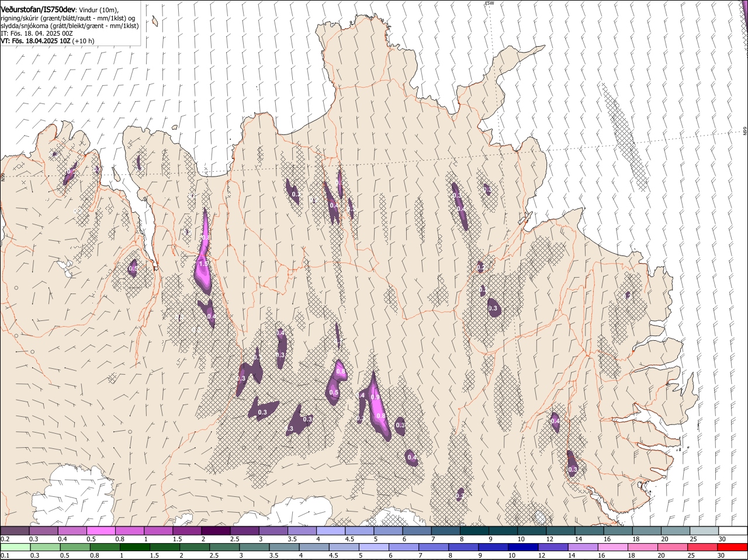Viewport: 748px width, 560px height.
Task: Click the 30 label under the upper legend
Action: coord(722,539)
